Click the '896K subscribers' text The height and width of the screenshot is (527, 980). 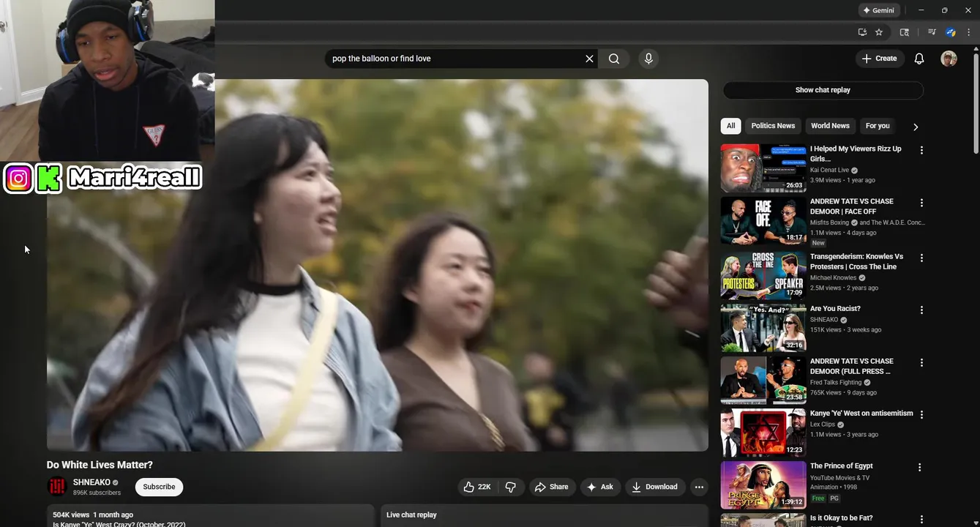coord(97,493)
